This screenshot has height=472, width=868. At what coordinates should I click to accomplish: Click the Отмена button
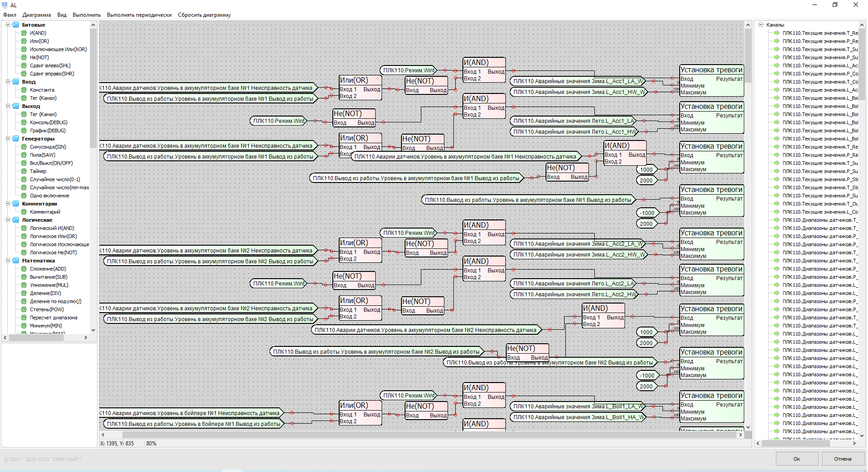(843, 459)
